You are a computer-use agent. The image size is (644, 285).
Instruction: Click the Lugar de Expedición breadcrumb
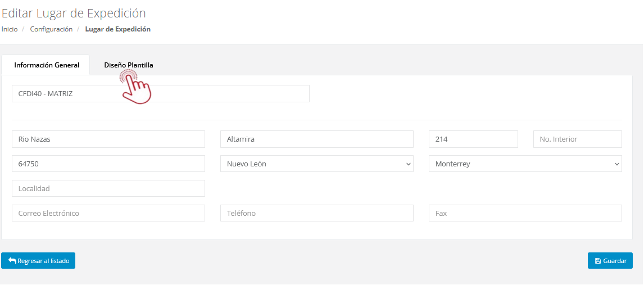(117, 29)
